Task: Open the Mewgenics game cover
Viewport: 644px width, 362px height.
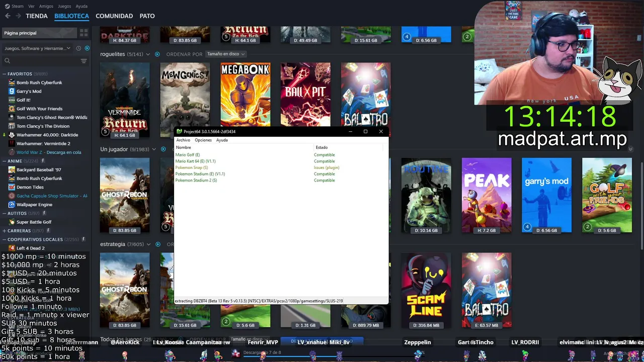Action: pyautogui.click(x=185, y=95)
